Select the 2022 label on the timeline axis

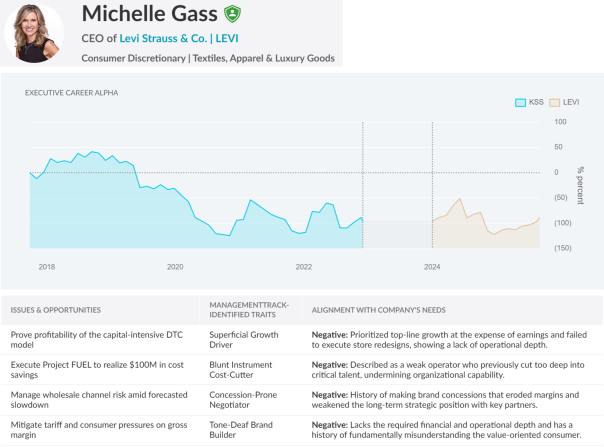click(x=304, y=267)
